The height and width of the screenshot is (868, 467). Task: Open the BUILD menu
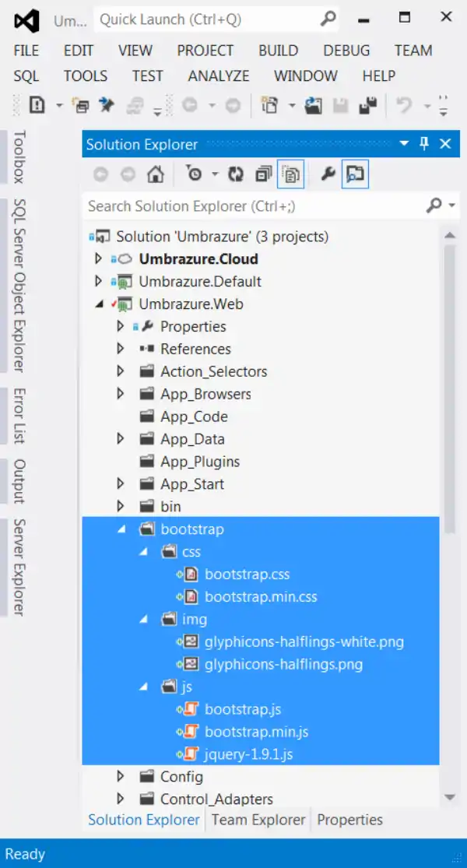279,51
